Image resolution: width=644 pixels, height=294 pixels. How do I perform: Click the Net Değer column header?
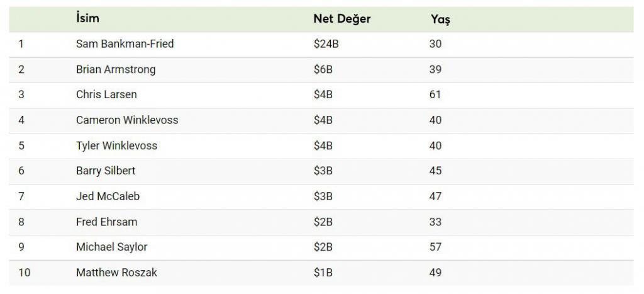point(341,19)
